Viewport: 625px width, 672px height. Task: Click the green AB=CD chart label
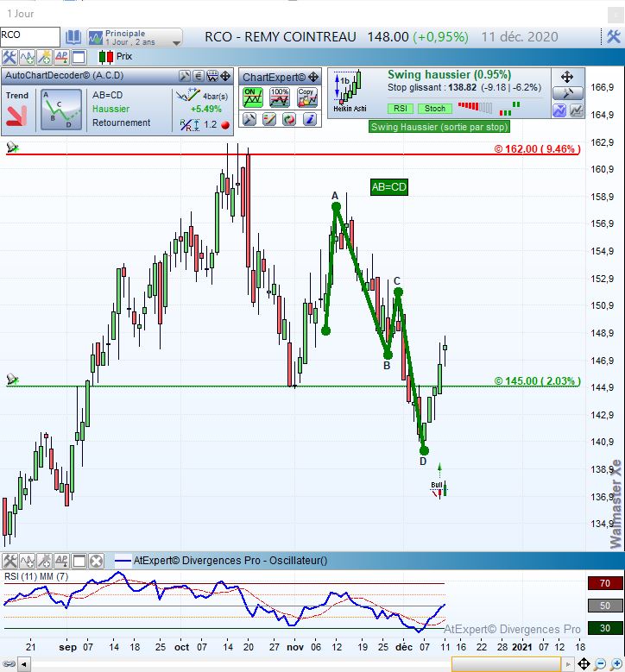[x=388, y=187]
